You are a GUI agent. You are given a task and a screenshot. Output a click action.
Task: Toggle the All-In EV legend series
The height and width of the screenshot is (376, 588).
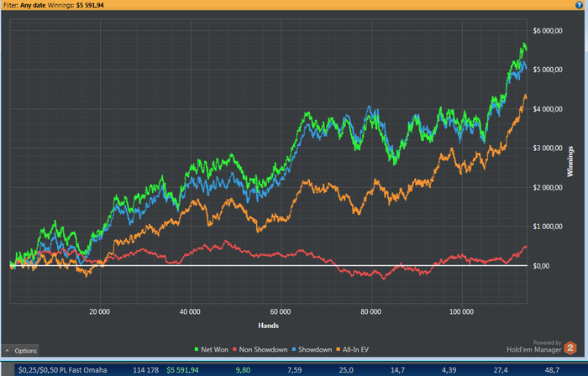[x=353, y=349]
